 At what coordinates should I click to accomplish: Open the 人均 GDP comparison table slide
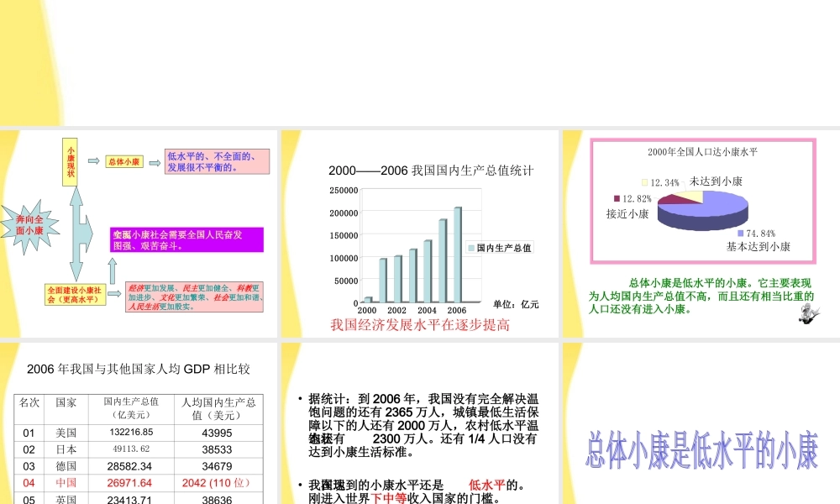(x=139, y=423)
